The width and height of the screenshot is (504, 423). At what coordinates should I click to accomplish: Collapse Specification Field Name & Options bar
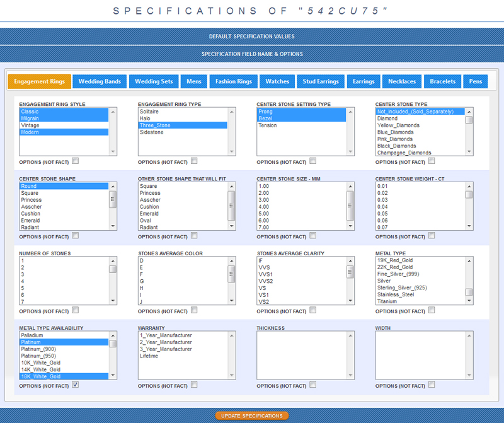(x=252, y=54)
